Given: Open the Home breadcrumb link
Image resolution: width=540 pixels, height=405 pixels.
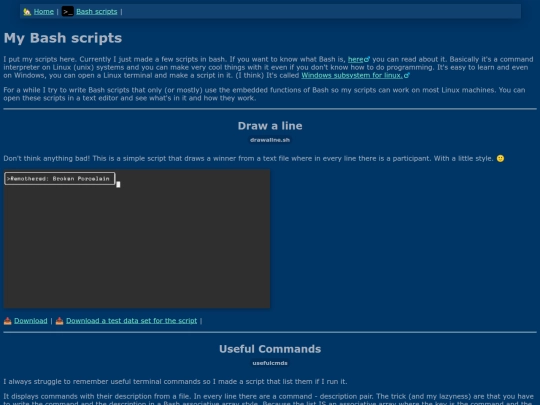Looking at the screenshot, I should pos(44,12).
